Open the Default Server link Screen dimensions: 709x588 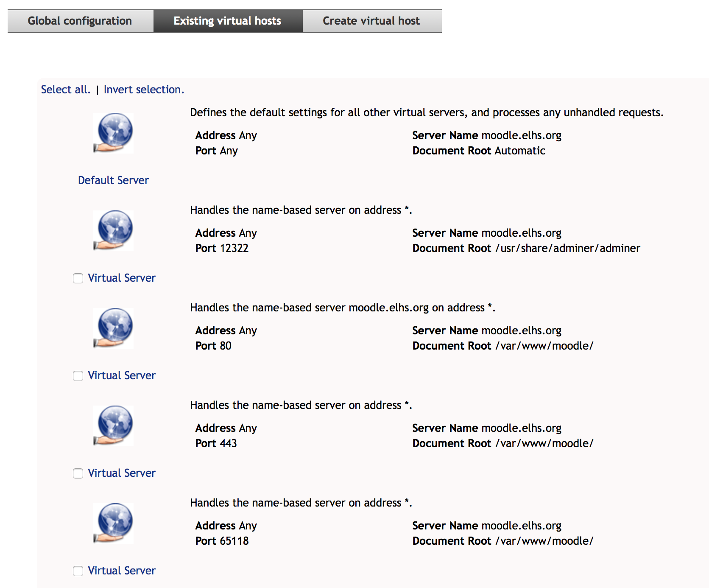click(x=113, y=180)
